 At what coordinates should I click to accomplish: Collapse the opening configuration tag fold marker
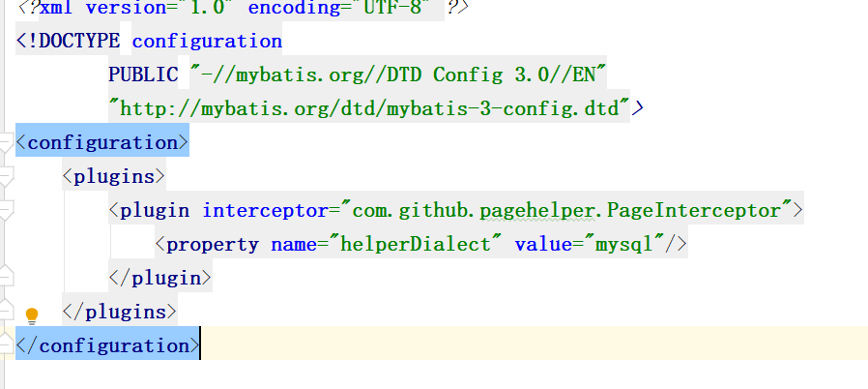coord(6,142)
